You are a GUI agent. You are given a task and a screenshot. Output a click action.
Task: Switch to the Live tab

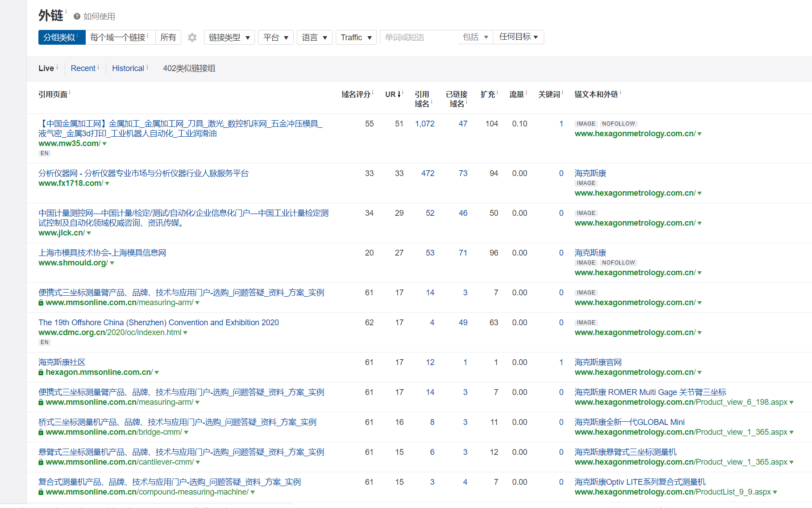pos(46,68)
